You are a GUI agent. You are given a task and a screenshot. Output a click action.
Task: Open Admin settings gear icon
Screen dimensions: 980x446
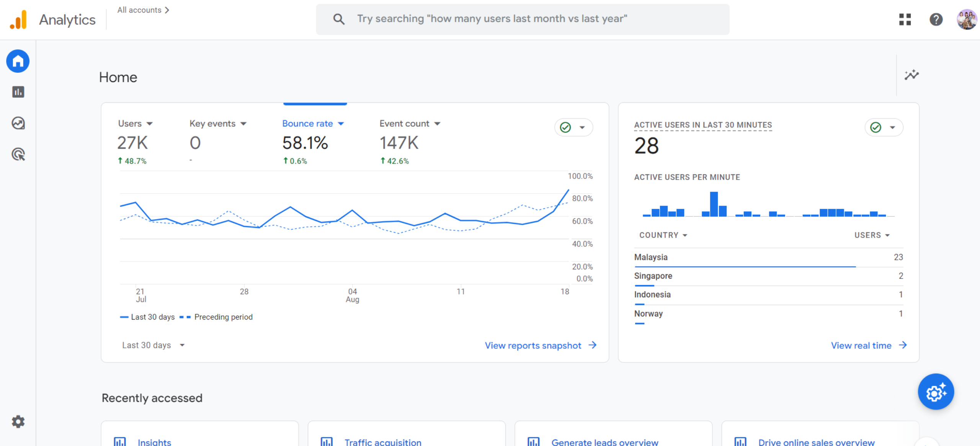[x=18, y=422]
